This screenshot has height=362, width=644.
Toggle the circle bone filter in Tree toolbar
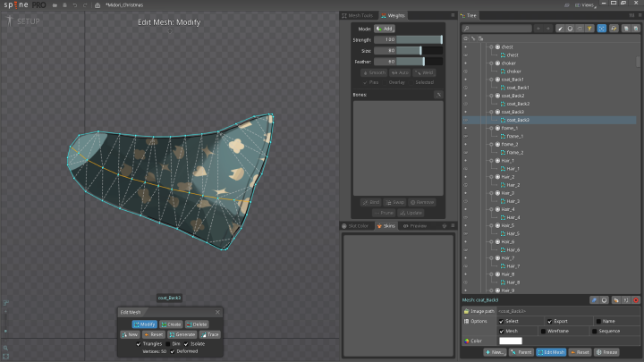click(x=570, y=29)
